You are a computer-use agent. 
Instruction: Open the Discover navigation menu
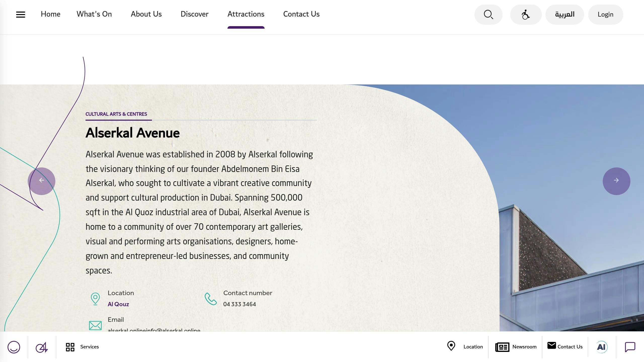click(x=194, y=14)
